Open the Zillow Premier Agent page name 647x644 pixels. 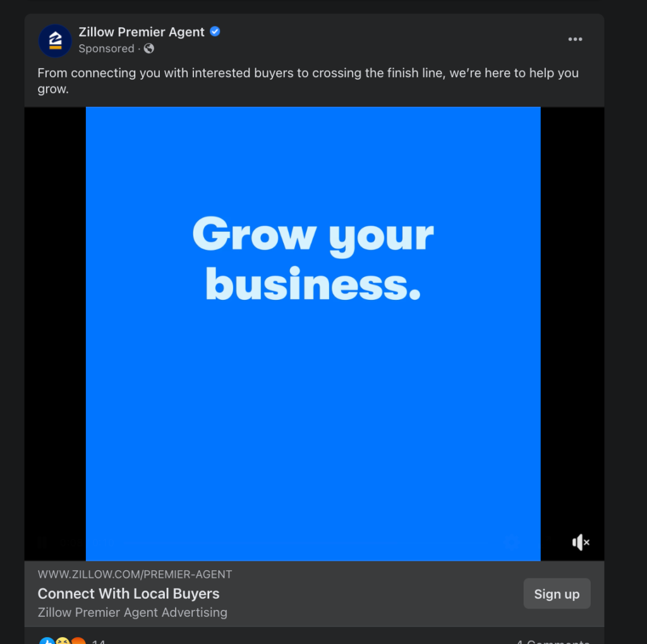(x=142, y=32)
